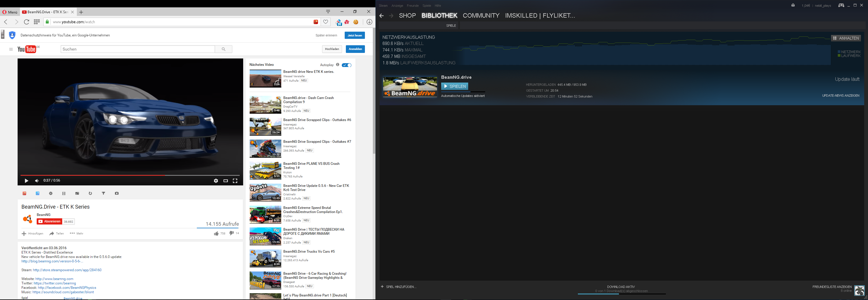Click picture-in-picture icon below video
The height and width of the screenshot is (300, 868).
(x=77, y=193)
